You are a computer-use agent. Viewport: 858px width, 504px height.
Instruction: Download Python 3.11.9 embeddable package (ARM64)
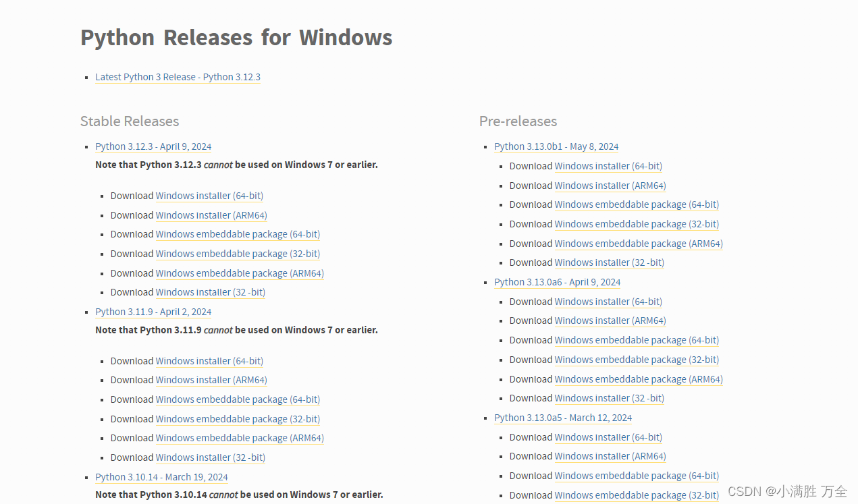point(240,438)
